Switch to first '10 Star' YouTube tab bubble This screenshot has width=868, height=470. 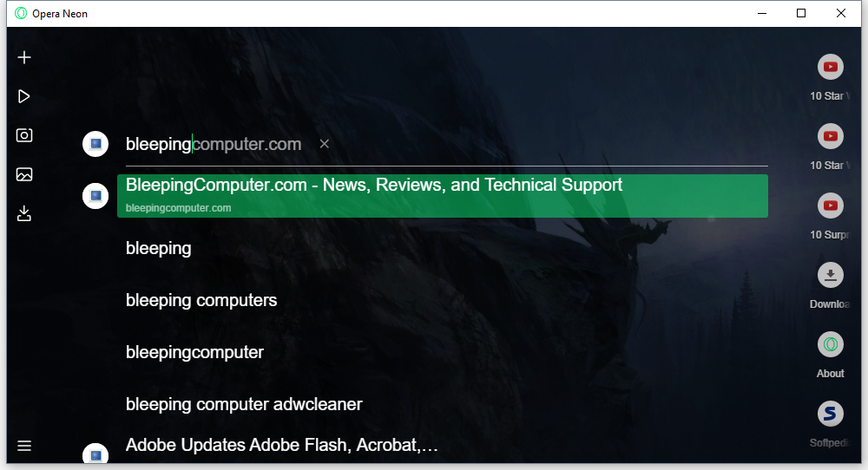(x=831, y=67)
